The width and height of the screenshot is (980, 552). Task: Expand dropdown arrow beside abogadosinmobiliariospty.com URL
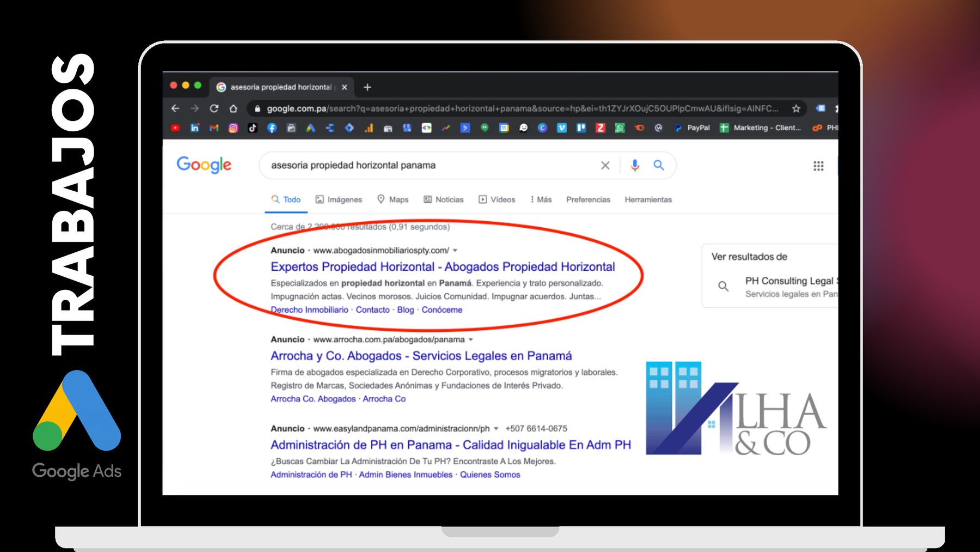coord(455,251)
